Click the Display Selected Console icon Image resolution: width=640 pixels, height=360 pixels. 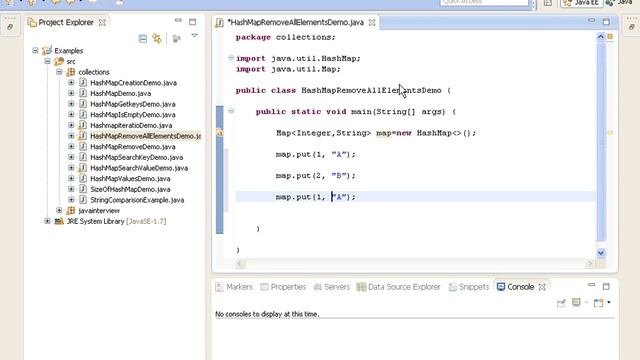point(576,302)
